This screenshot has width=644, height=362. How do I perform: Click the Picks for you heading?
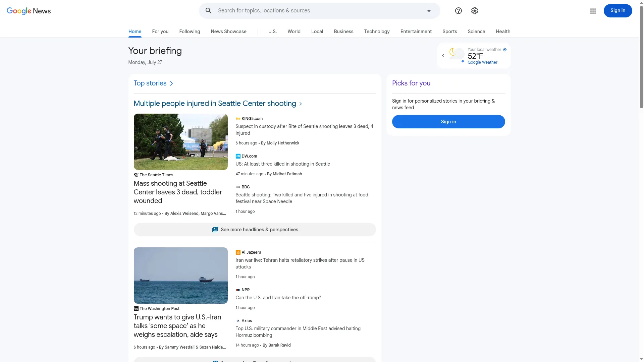point(411,83)
